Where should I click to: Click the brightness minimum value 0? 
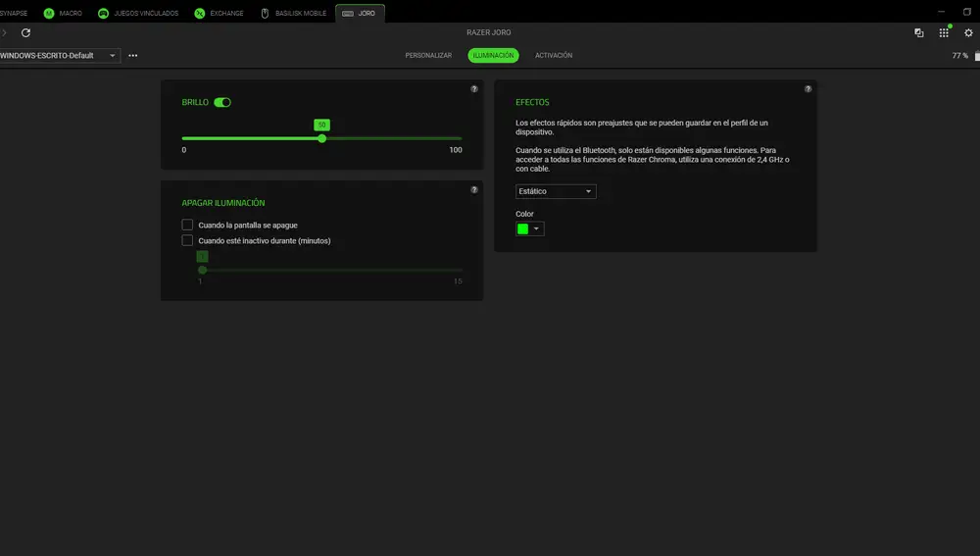click(184, 150)
